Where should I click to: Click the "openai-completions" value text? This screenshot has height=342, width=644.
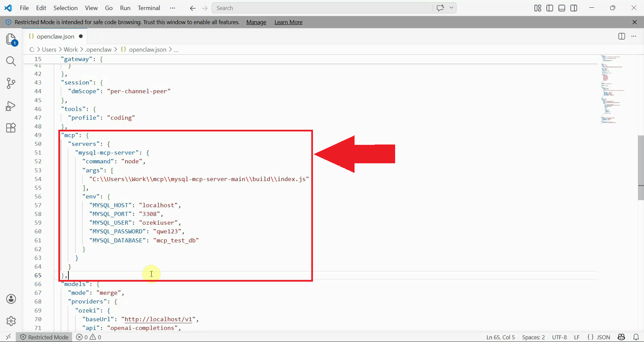tap(143, 328)
